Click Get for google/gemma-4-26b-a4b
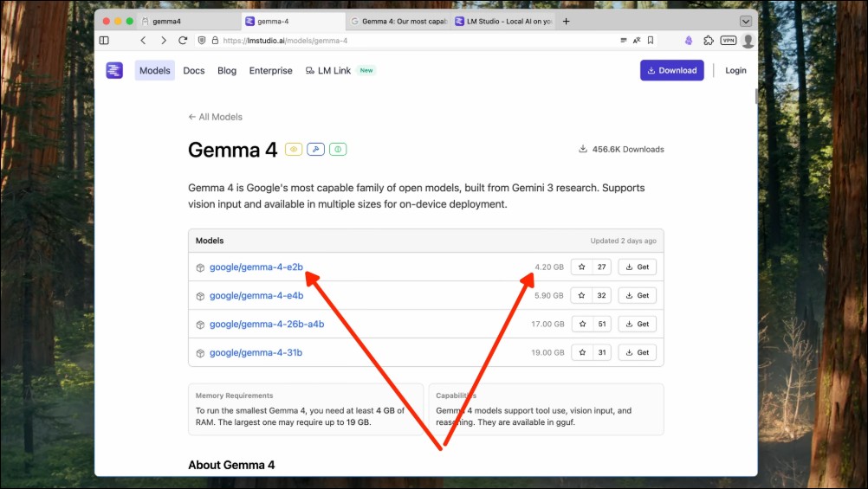 638,325
